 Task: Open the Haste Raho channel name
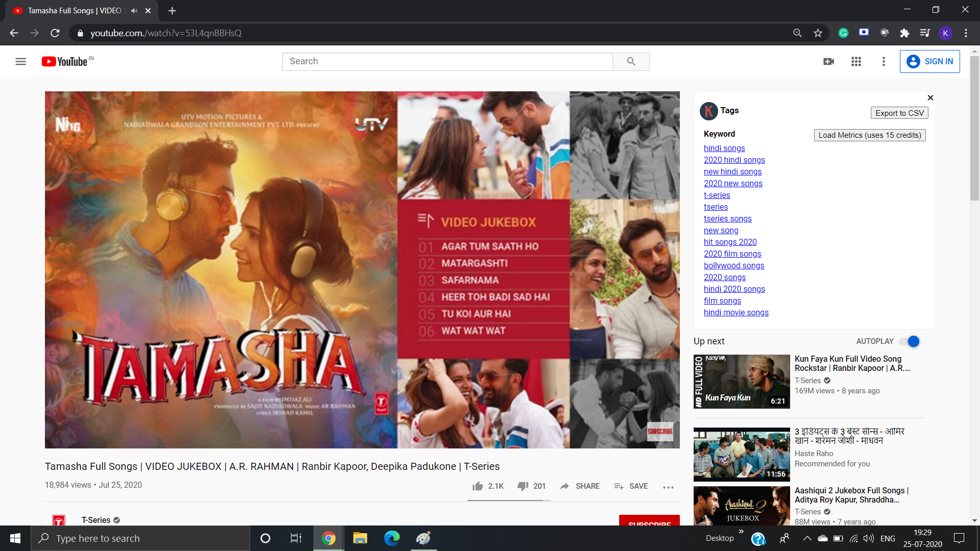814,454
